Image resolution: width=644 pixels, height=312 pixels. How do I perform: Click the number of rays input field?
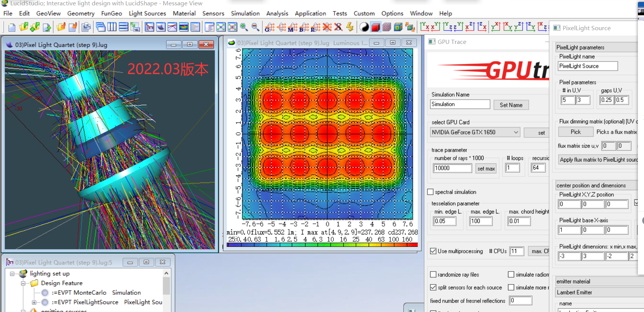point(452,168)
